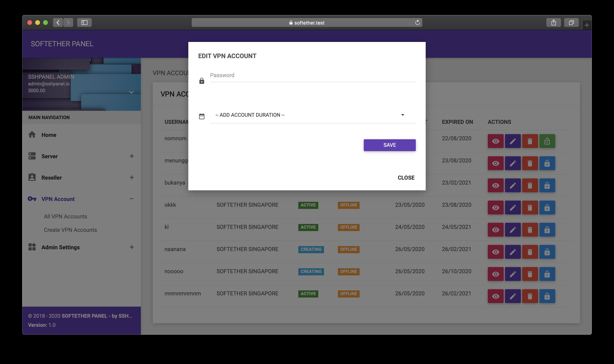Reload the softether.test page
The width and height of the screenshot is (614, 364).
[417, 23]
